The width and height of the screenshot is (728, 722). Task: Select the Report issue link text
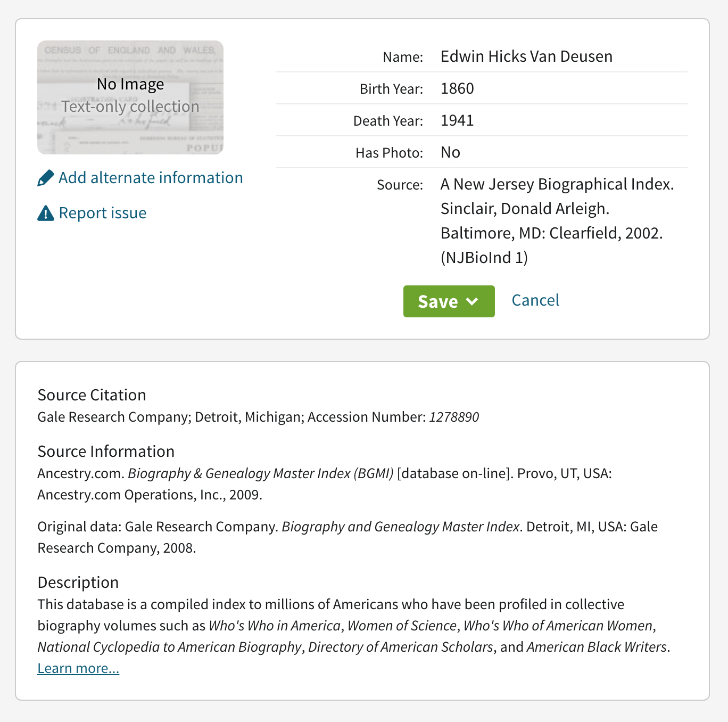103,213
